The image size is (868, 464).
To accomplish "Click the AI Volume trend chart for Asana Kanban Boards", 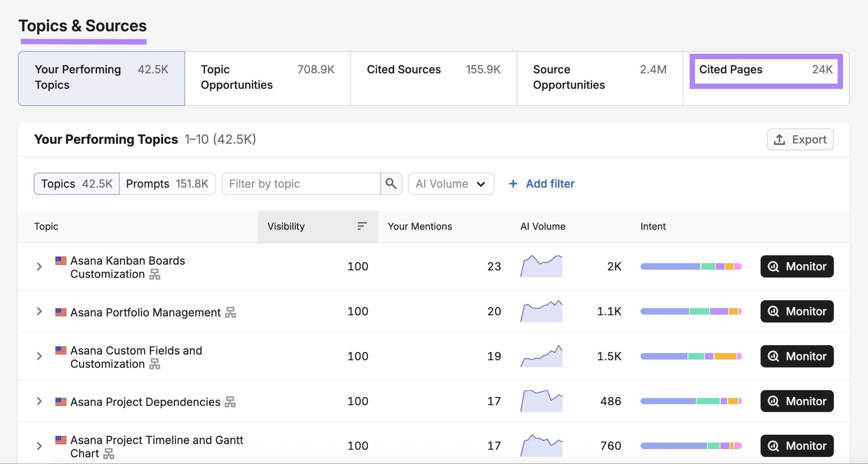I will (541, 266).
